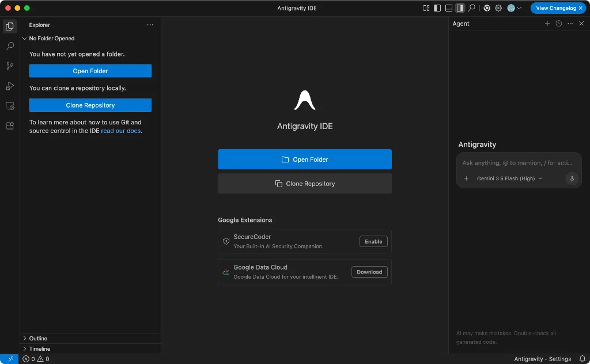Click the read our docs link
Screen dimensions: 590x364
(121, 131)
